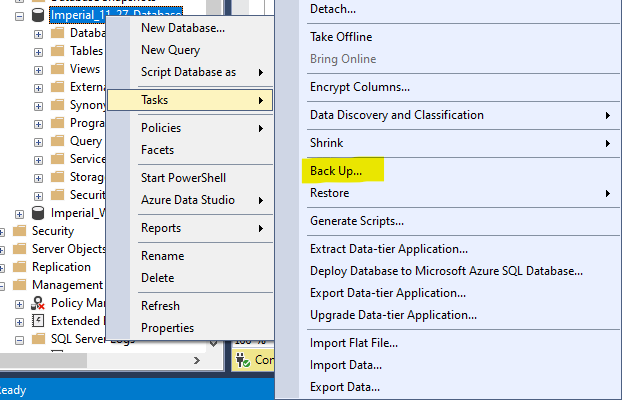The image size is (622, 400).
Task: Click the Policy Management node icon
Action: [39, 303]
